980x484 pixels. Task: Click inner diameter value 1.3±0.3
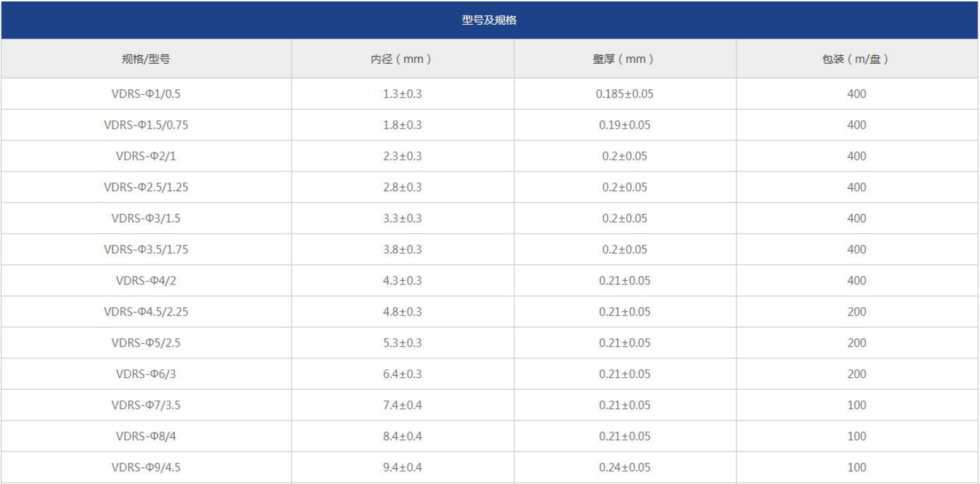402,94
